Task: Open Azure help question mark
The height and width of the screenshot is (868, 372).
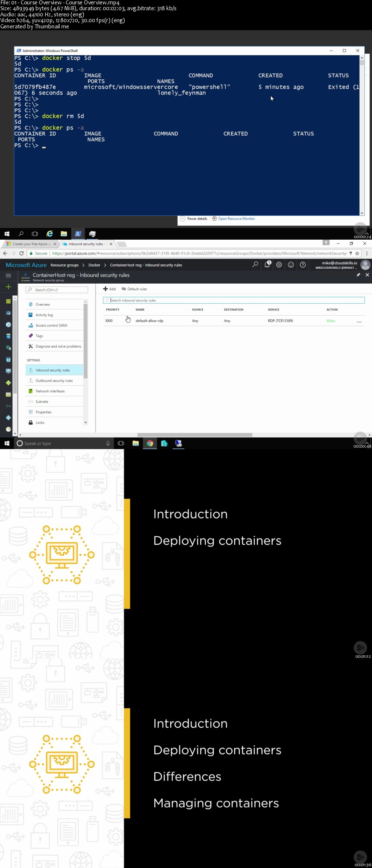Action: 303,265
